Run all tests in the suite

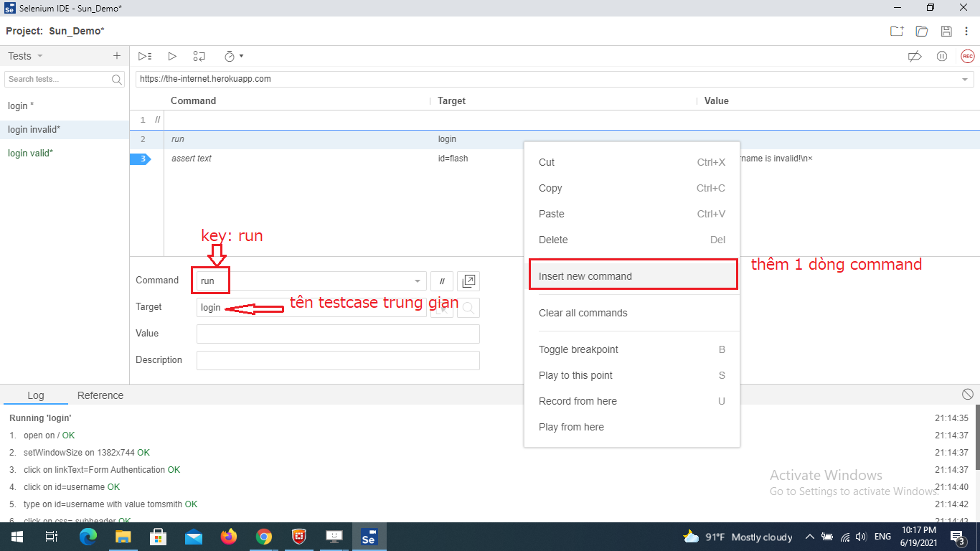[145, 56]
